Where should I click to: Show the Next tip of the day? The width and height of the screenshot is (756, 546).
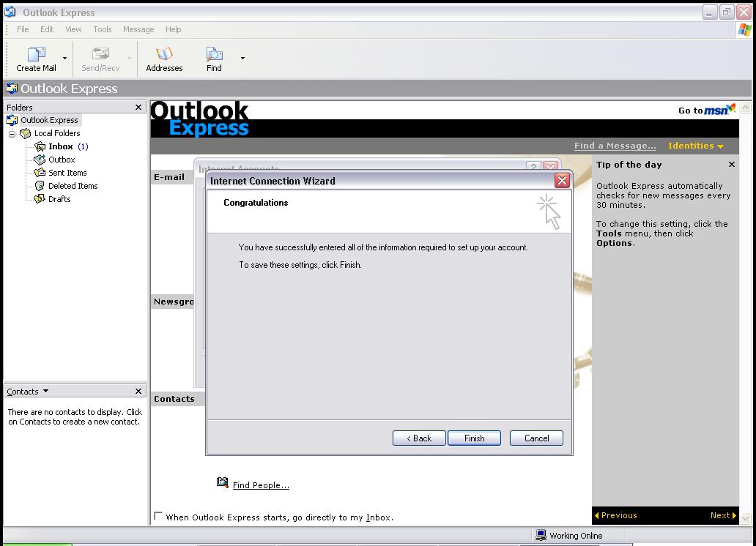coord(723,515)
